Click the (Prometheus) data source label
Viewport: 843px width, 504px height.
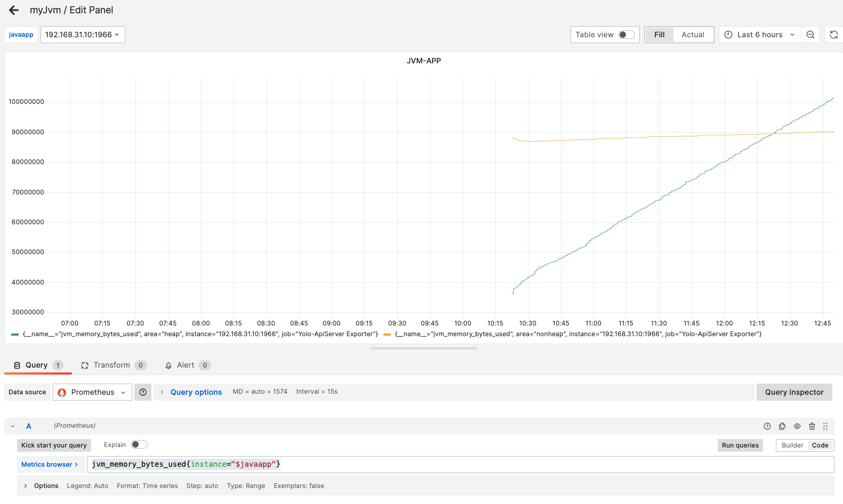(x=75, y=426)
